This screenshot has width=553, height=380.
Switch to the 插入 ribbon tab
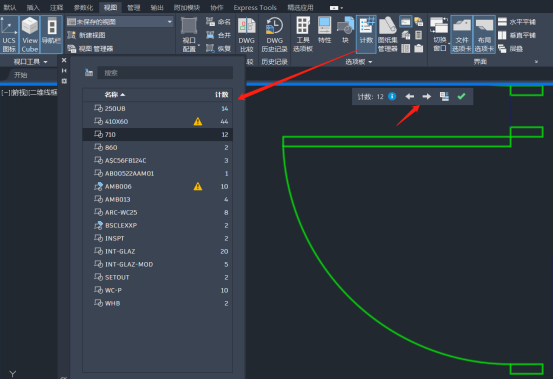point(33,7)
